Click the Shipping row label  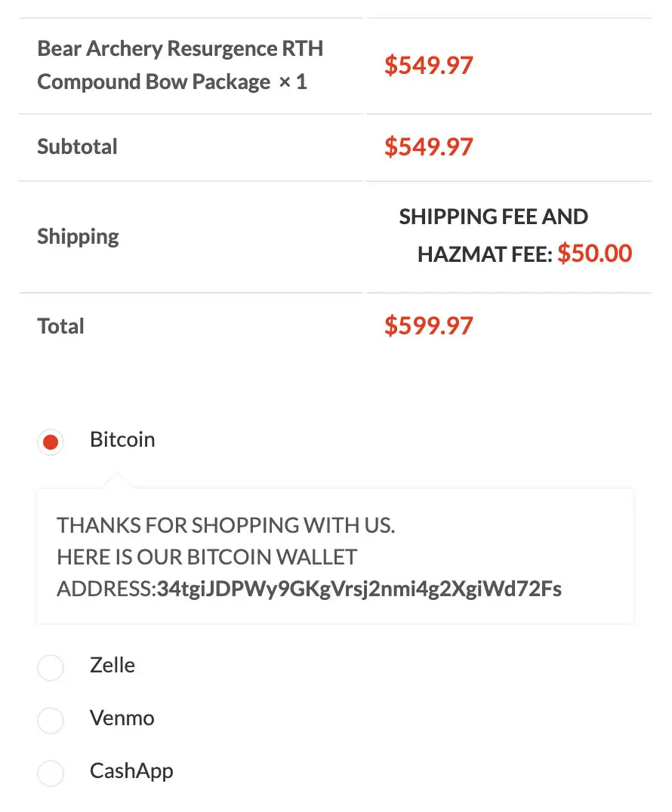coord(79,237)
